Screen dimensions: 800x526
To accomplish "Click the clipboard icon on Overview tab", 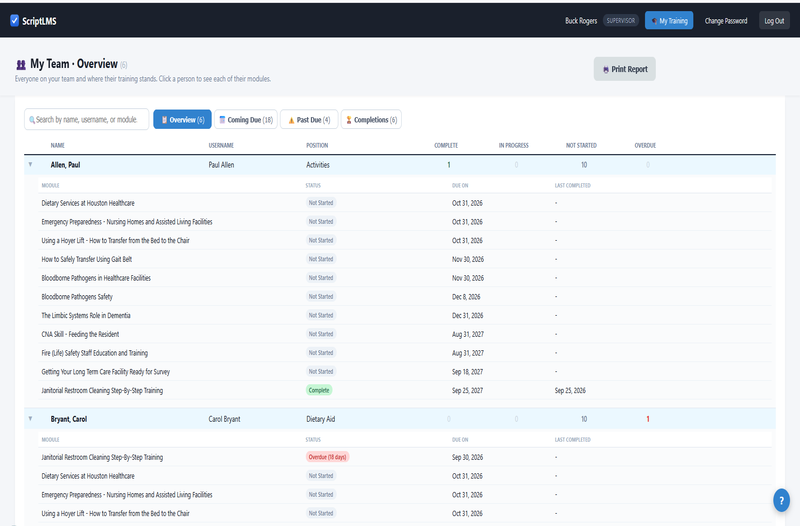I will 164,120.
